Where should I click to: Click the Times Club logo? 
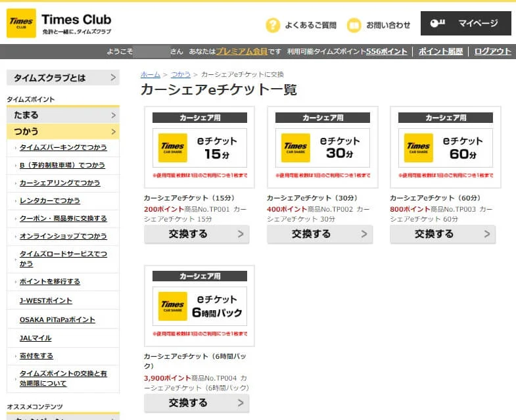59,24
